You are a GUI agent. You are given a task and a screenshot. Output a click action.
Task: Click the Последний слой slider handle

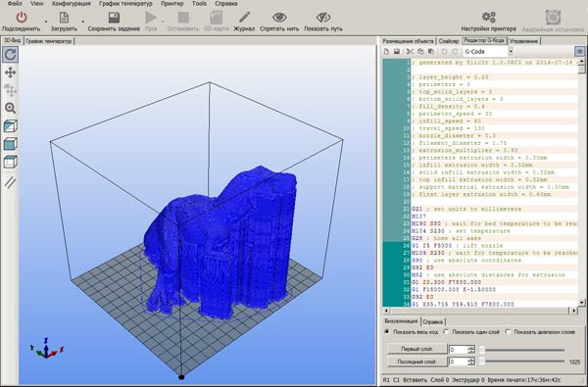[482, 362]
